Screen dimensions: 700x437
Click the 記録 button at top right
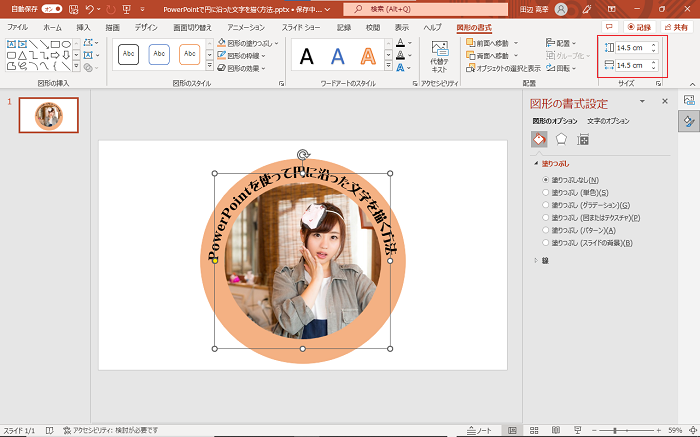639,27
